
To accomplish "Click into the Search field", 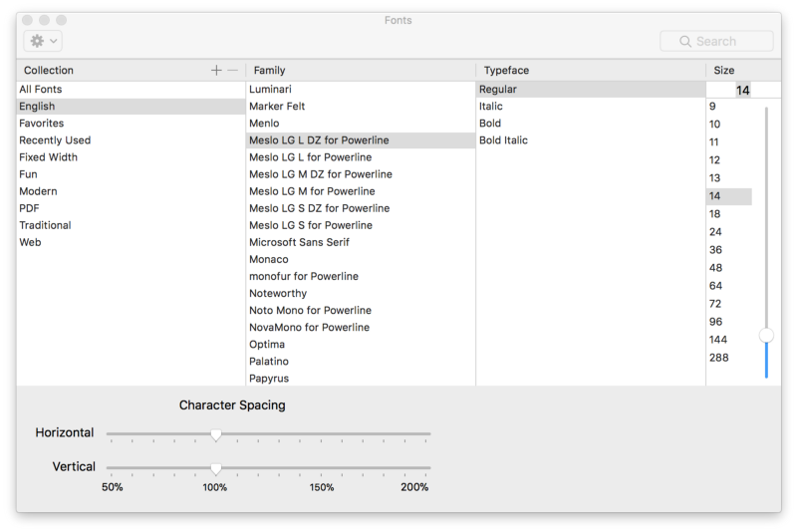I will coord(716,41).
